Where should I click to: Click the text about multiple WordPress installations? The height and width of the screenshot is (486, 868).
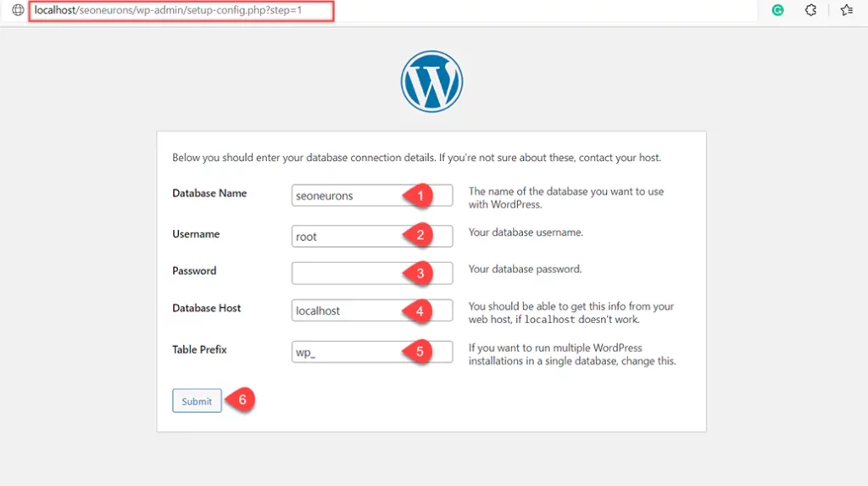572,354
